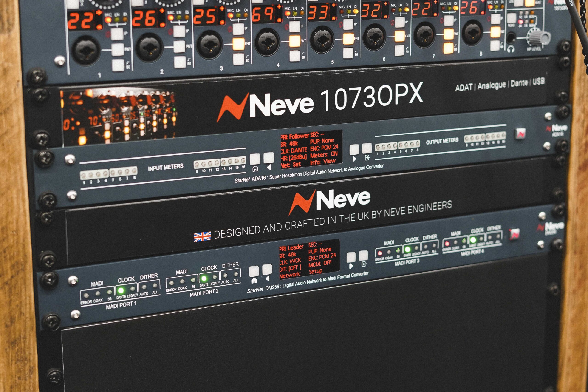Hit the ADA16 left arrow button

click(268, 158)
